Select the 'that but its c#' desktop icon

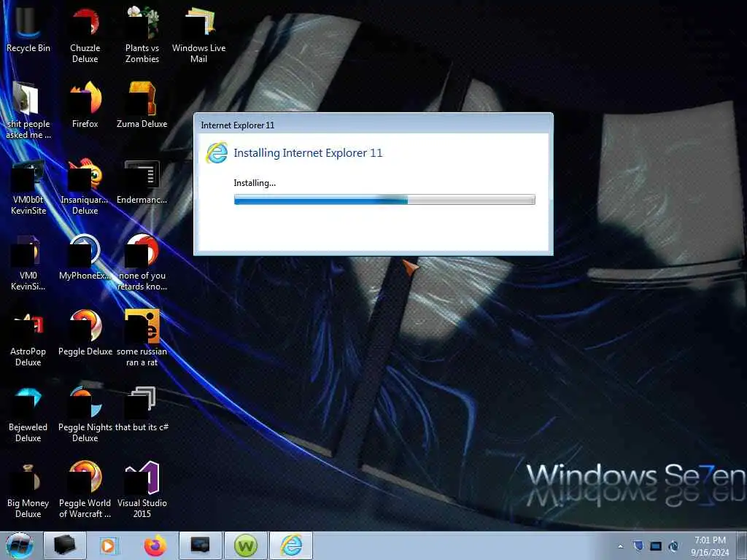pos(142,408)
